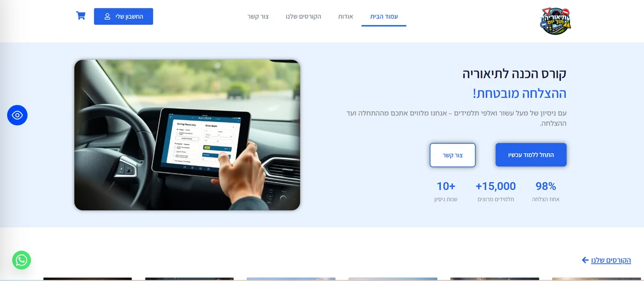644x281 pixels.
Task: Click the outlined צור קשר hero button
Action: pos(452,155)
